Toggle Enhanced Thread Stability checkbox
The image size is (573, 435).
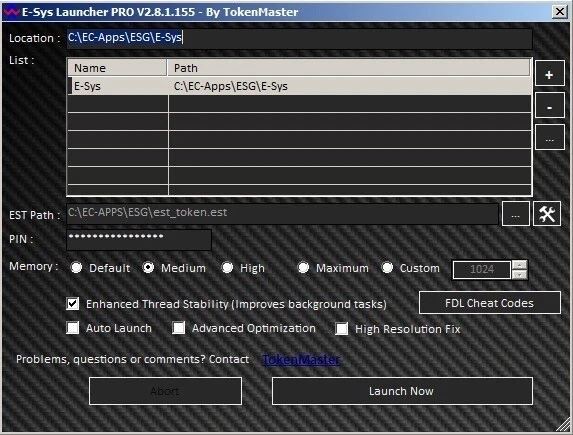click(x=73, y=303)
